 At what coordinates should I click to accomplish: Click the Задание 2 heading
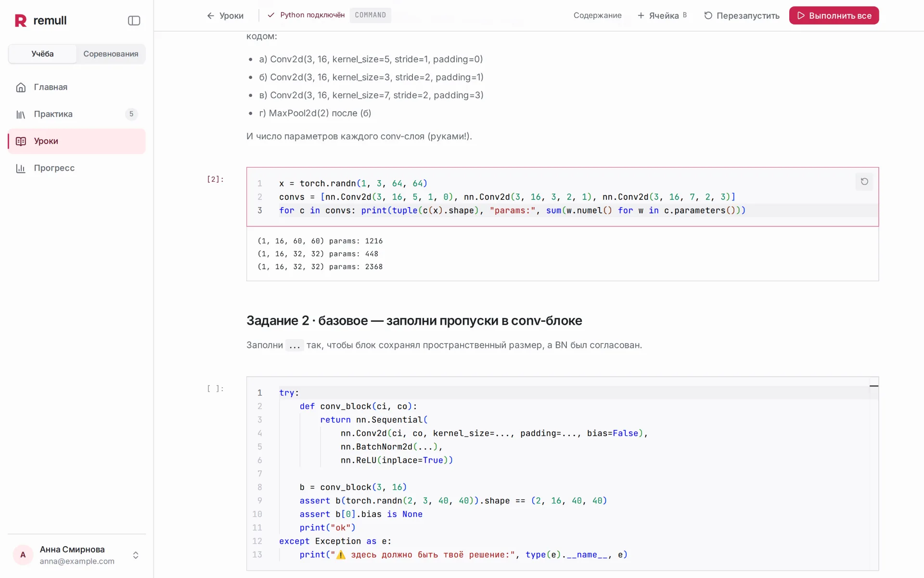coord(414,321)
